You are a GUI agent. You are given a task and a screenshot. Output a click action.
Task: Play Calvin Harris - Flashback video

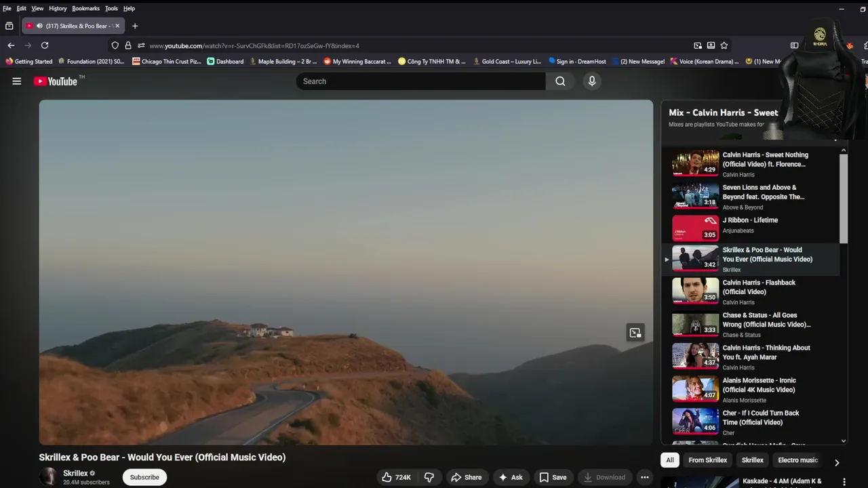(x=751, y=291)
